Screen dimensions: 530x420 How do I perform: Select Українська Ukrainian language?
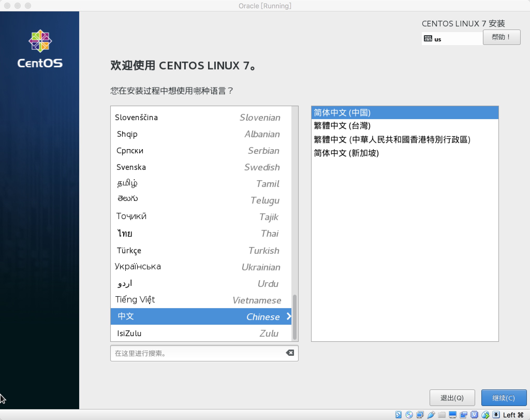tap(201, 267)
